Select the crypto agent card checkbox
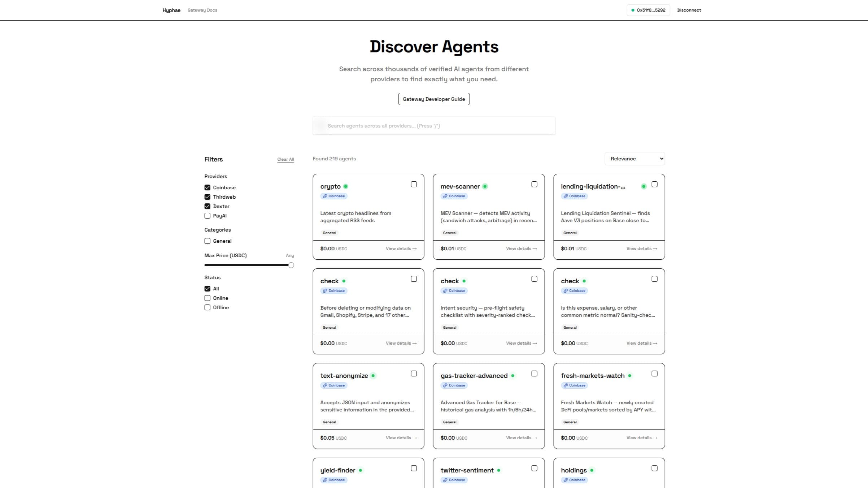Screen dimensions: 868x488 (x=414, y=184)
